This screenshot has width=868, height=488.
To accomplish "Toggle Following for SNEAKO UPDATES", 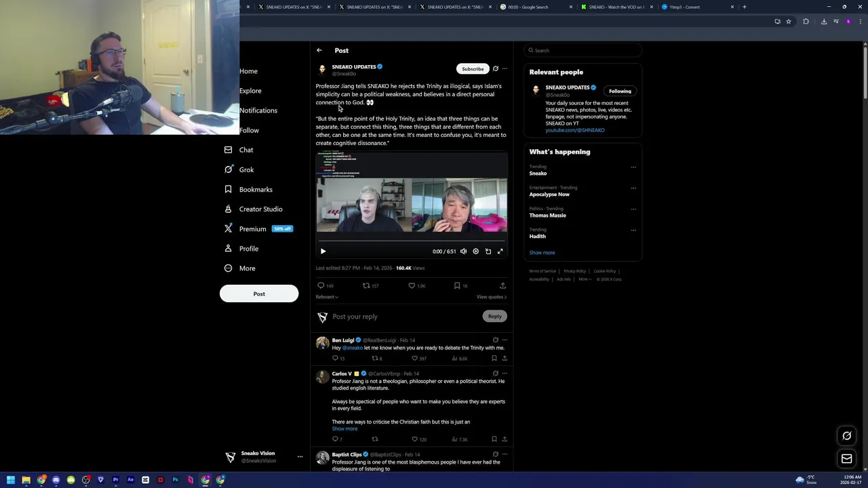I will pos(620,91).
